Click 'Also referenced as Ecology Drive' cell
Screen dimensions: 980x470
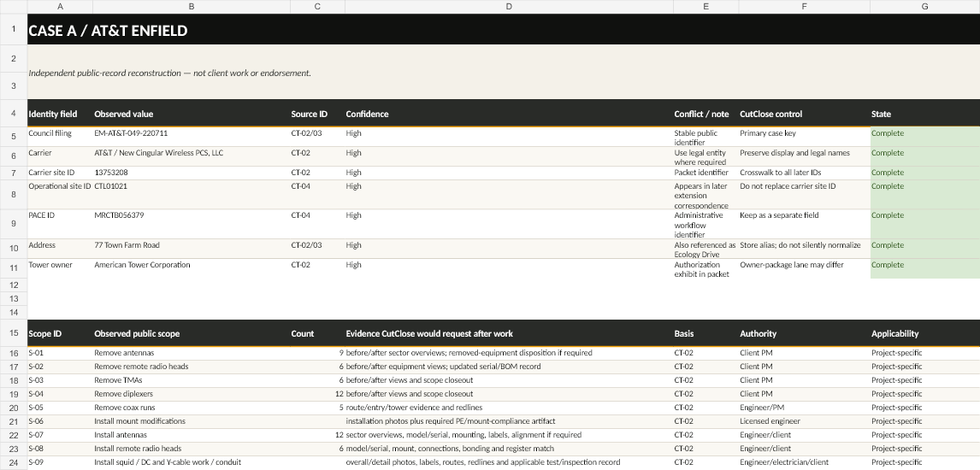705,249
